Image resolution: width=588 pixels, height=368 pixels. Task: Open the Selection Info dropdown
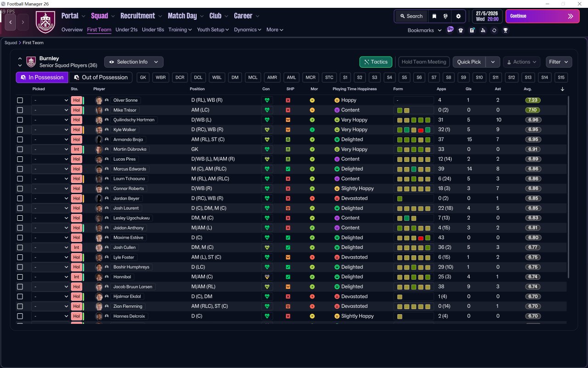[134, 62]
